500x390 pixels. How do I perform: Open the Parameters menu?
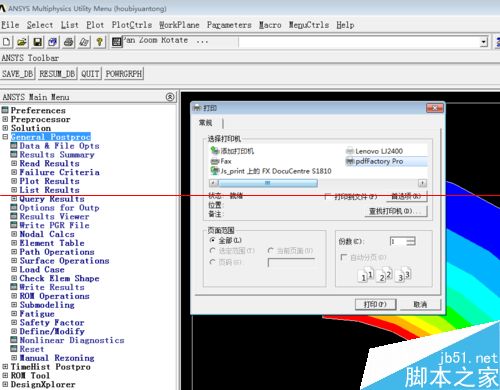point(229,25)
